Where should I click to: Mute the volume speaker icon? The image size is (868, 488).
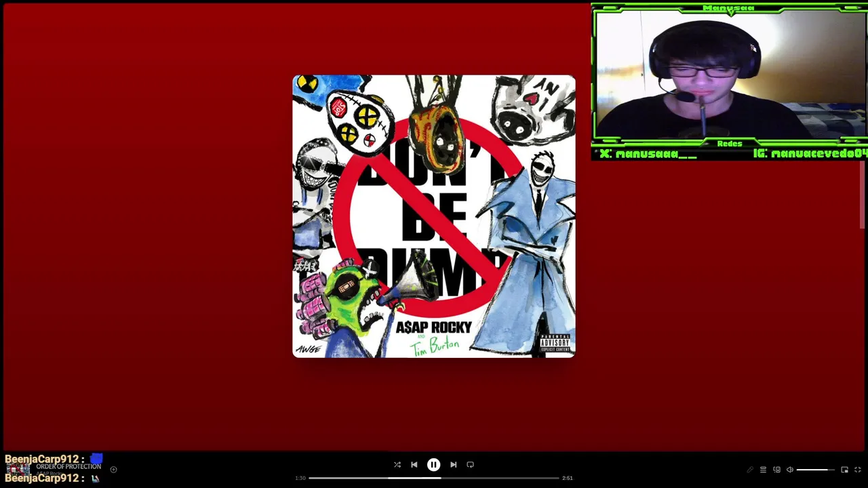(x=790, y=470)
